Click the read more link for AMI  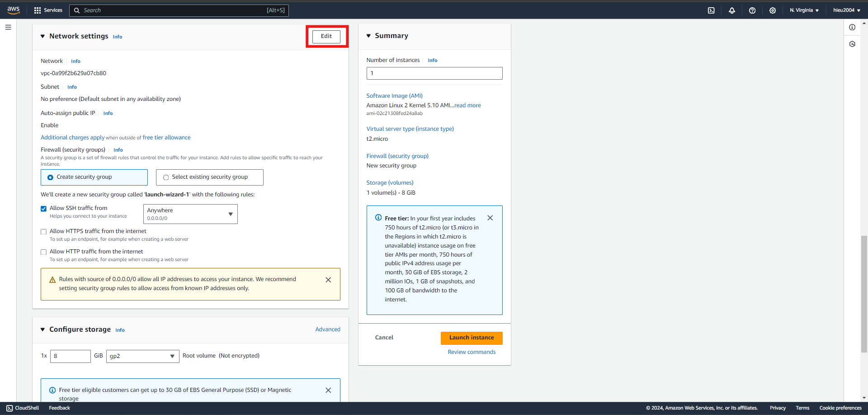(x=467, y=105)
